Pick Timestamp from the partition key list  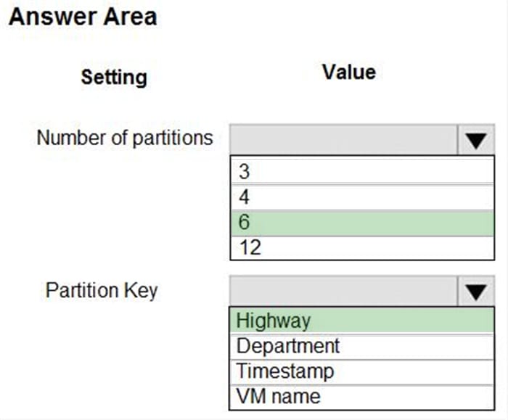click(361, 371)
